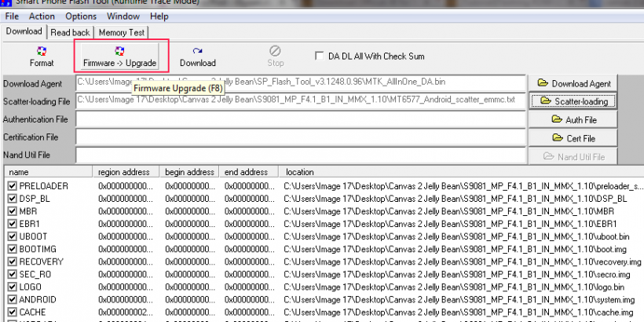644x322 pixels.
Task: Open the Window menu
Action: (123, 16)
